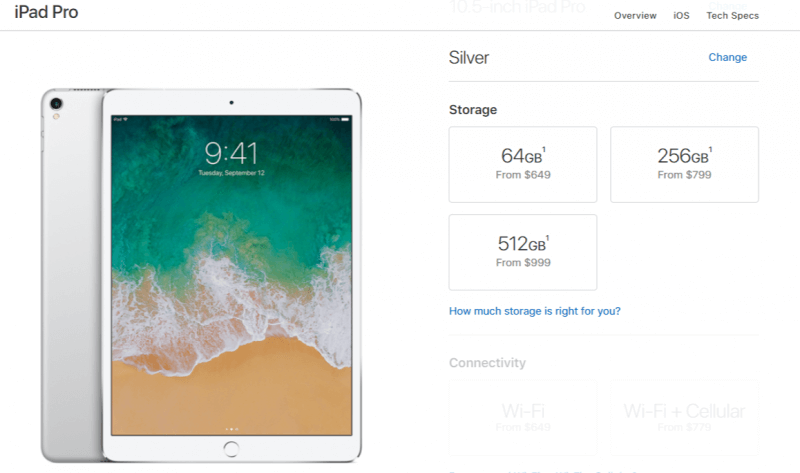The image size is (800, 473).
Task: Go to the Tech Specs tab
Action: 733,16
